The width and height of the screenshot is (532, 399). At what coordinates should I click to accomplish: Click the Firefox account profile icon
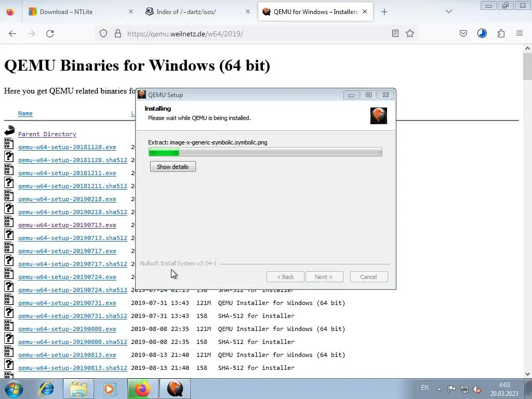482,33
